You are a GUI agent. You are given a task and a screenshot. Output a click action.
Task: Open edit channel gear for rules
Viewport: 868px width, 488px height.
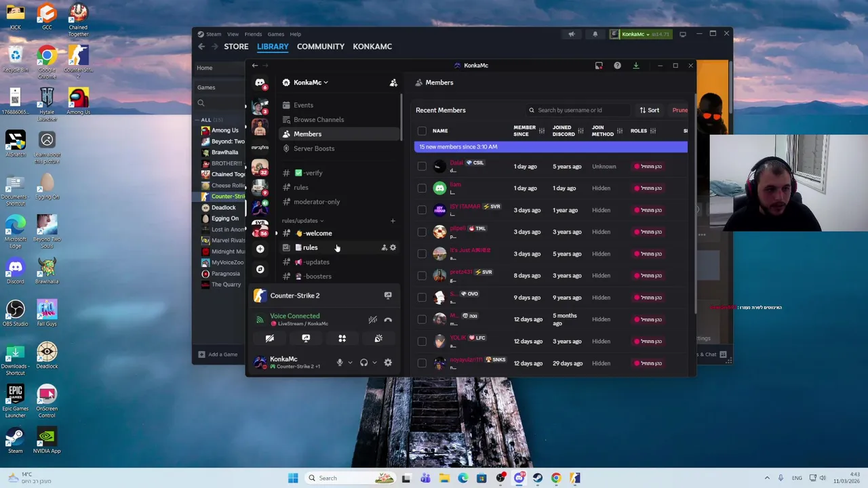pos(393,247)
